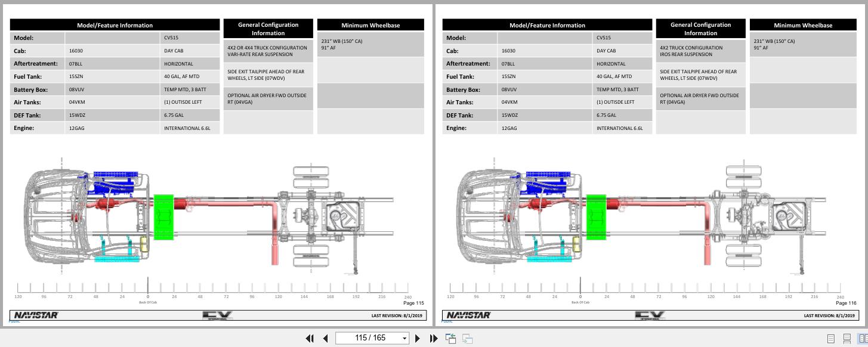Toggle two-page side-by-side view

[863, 339]
